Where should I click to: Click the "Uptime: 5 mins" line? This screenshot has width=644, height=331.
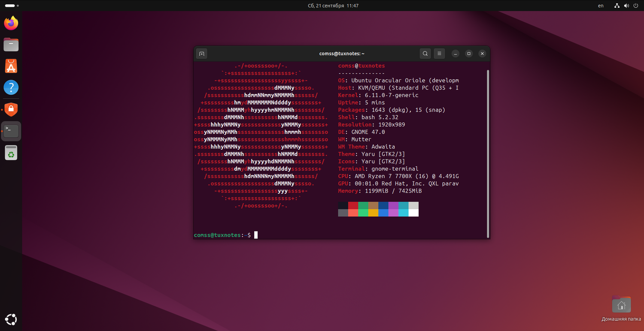click(361, 102)
